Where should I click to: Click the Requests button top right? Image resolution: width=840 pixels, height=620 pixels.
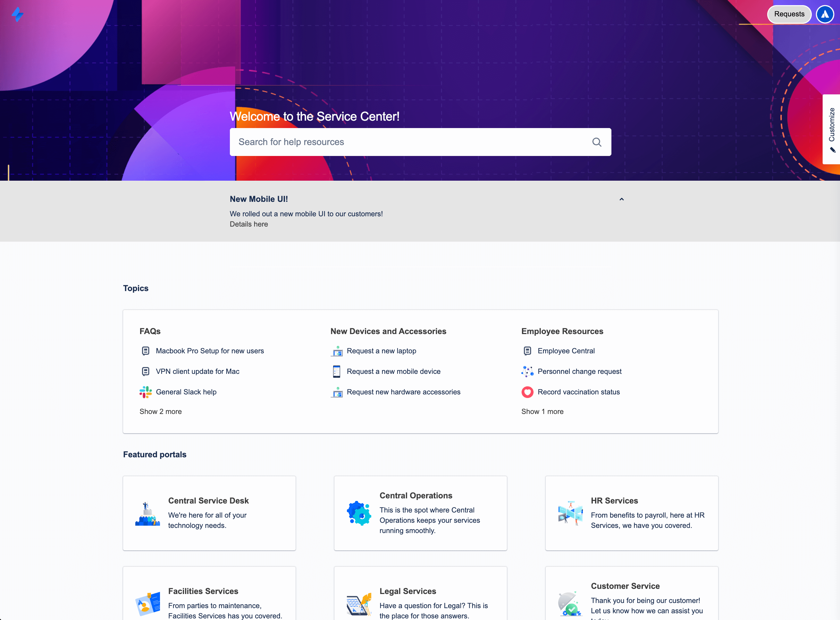pyautogui.click(x=789, y=14)
